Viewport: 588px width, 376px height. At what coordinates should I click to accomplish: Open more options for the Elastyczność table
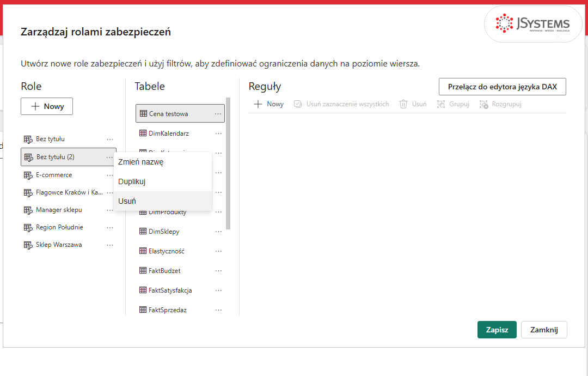tap(219, 251)
